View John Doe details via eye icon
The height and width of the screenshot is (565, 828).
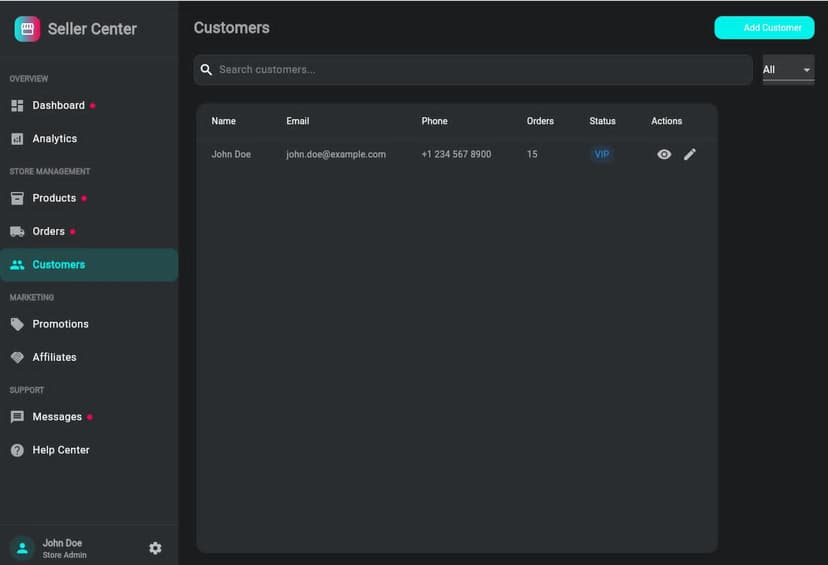pyautogui.click(x=664, y=154)
